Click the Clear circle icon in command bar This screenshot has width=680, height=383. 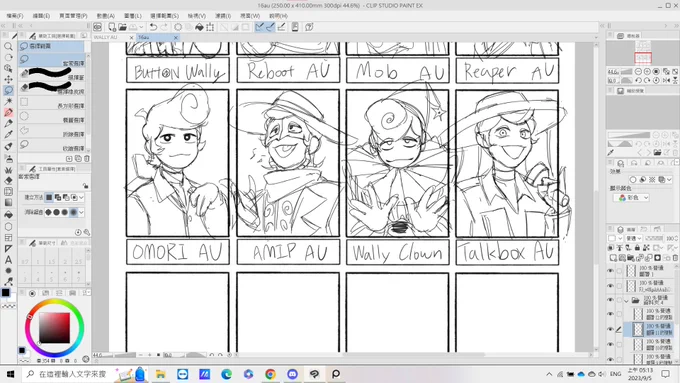click(x=178, y=27)
